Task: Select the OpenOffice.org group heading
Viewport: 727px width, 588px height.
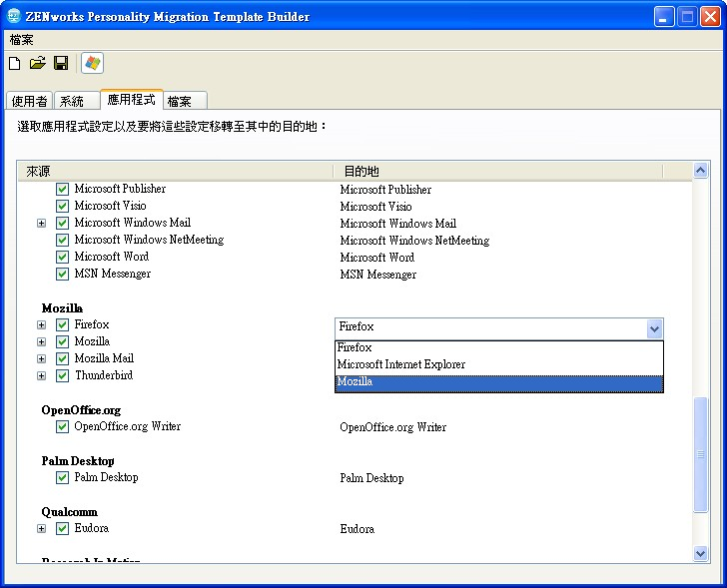Action: (x=81, y=410)
